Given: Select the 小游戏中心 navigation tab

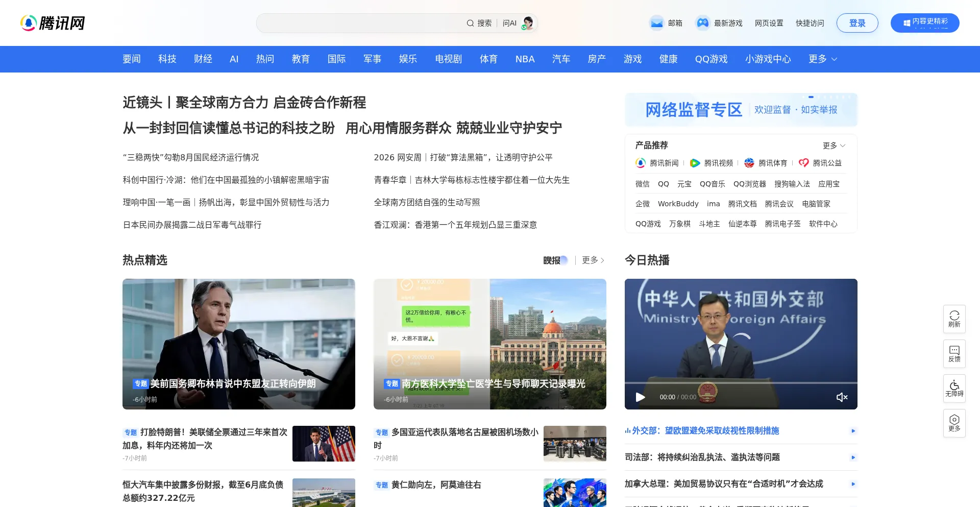Looking at the screenshot, I should (768, 59).
